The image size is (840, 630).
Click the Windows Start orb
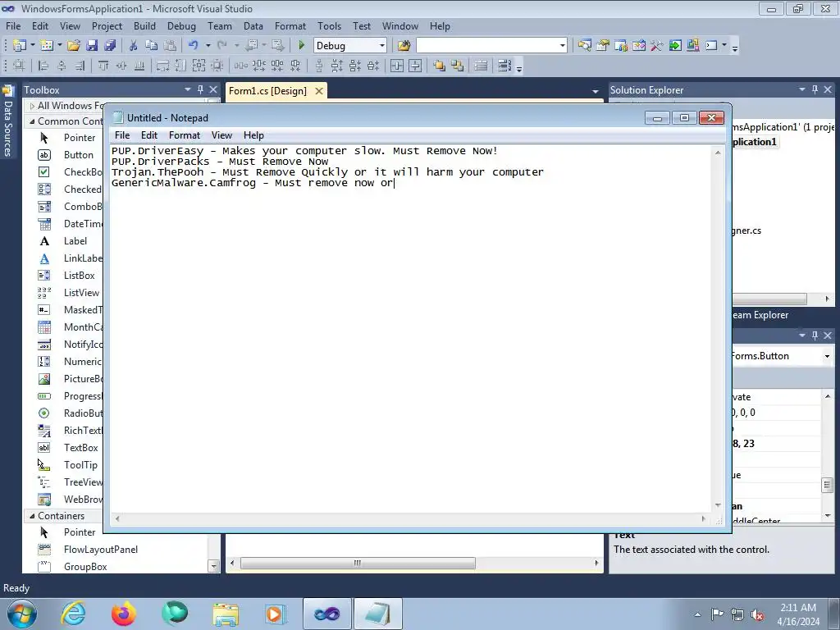pyautogui.click(x=22, y=614)
